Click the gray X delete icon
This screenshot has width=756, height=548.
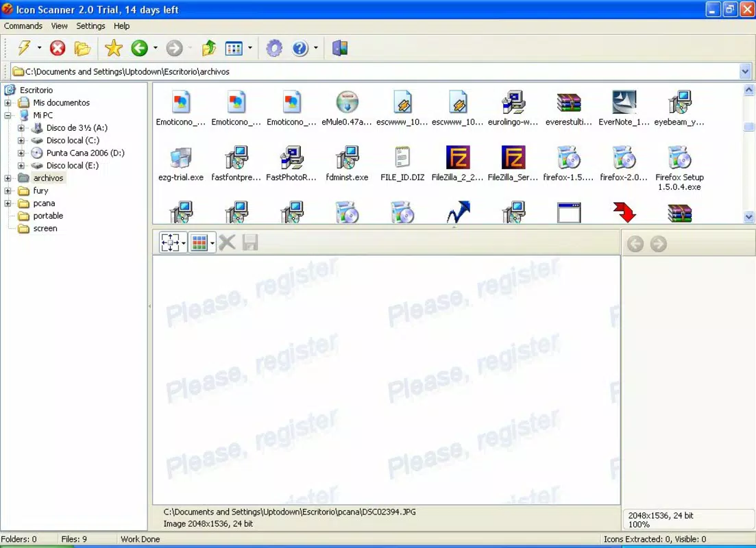(227, 242)
